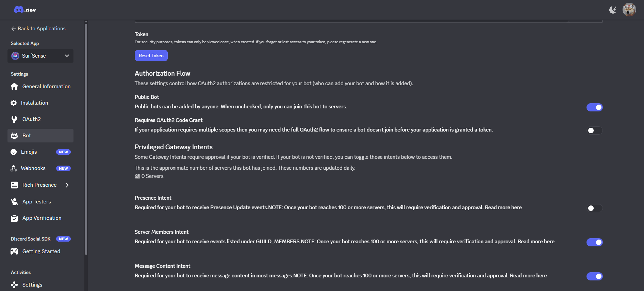The width and height of the screenshot is (644, 291).
Task: Click the Reset Token button
Action: click(x=151, y=56)
